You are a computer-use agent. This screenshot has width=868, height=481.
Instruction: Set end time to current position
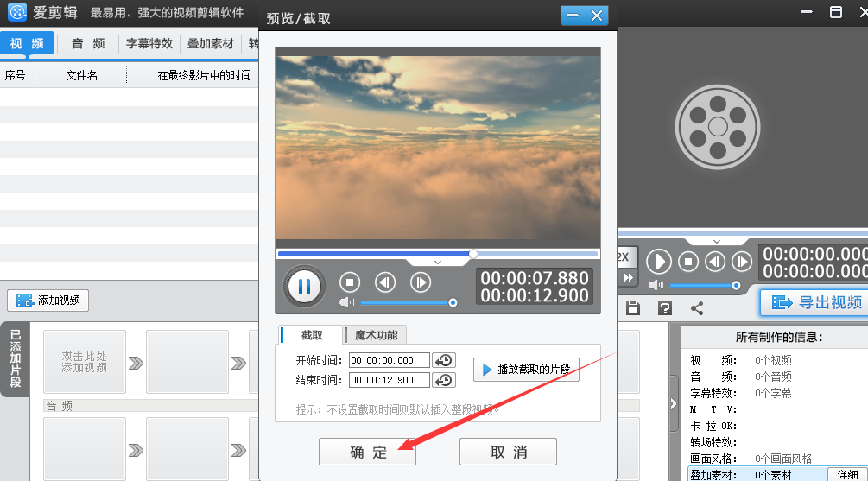point(444,380)
